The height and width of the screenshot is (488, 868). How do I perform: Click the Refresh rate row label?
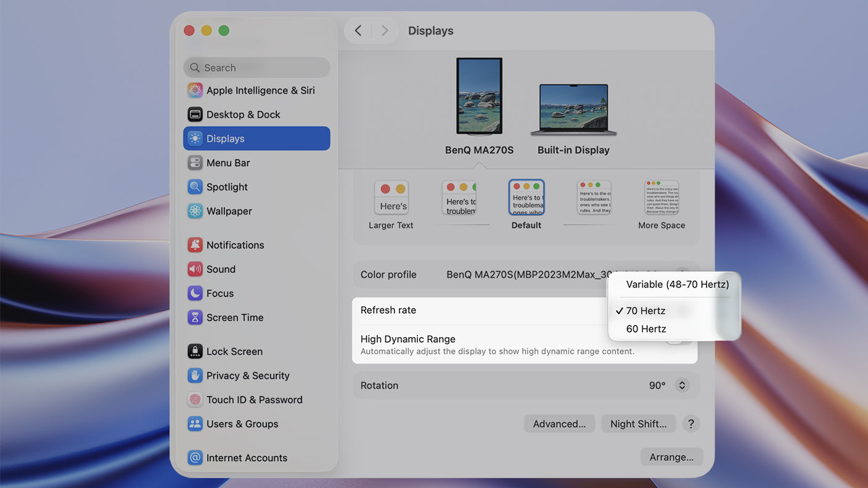pos(388,310)
